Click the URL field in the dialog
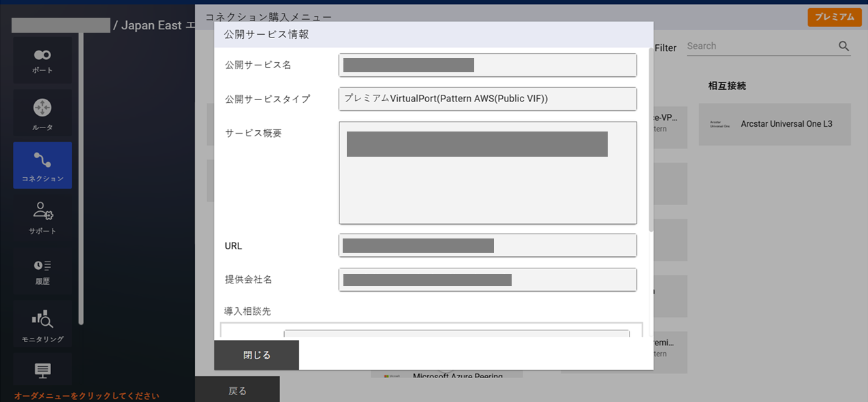This screenshot has width=868, height=402. [487, 245]
